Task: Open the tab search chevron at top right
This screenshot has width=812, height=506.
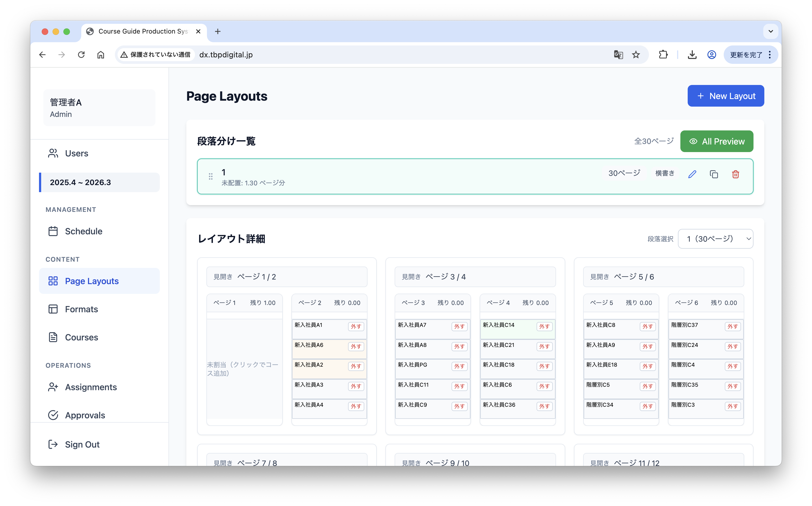Action: coord(771,31)
